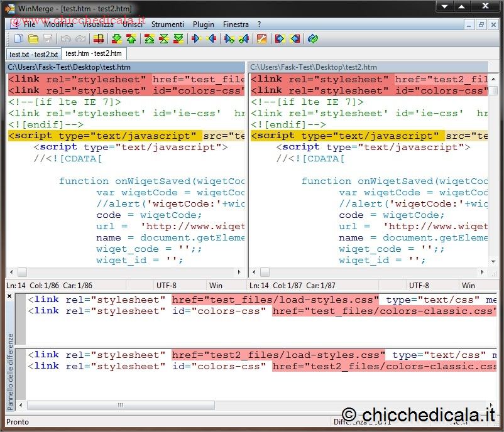Screen dimensions: 504x432
Task: Click the Next Difference green down arrow
Action: (116, 39)
